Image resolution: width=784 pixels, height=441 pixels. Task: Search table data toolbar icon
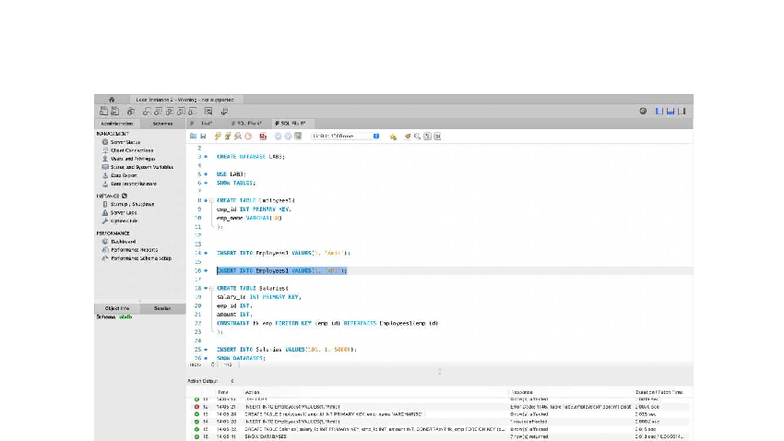(x=208, y=111)
